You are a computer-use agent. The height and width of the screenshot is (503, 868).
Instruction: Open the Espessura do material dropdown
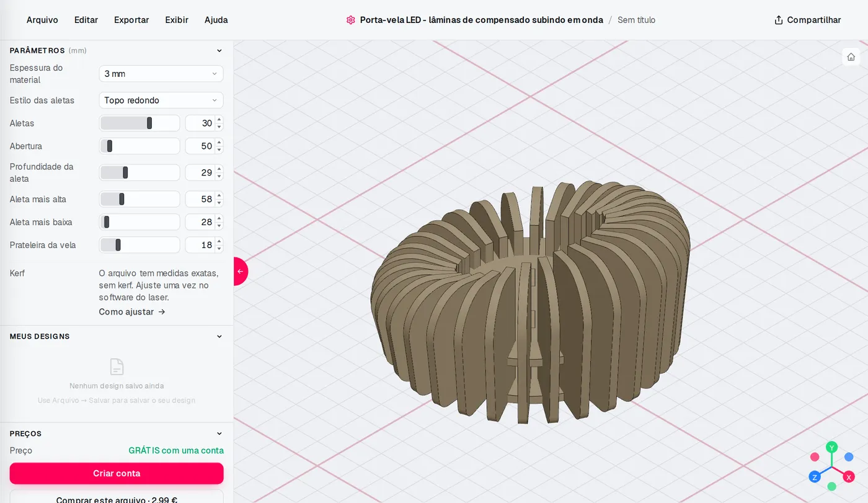pyautogui.click(x=161, y=74)
